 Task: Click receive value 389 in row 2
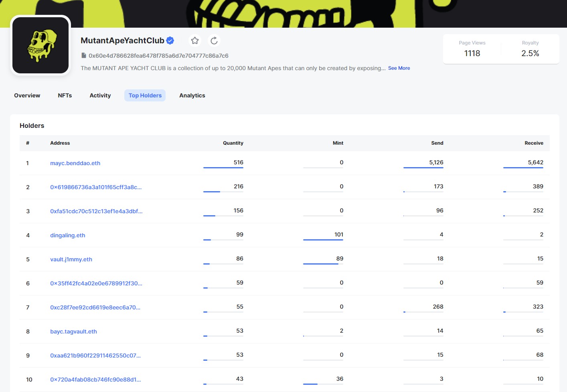click(x=538, y=186)
